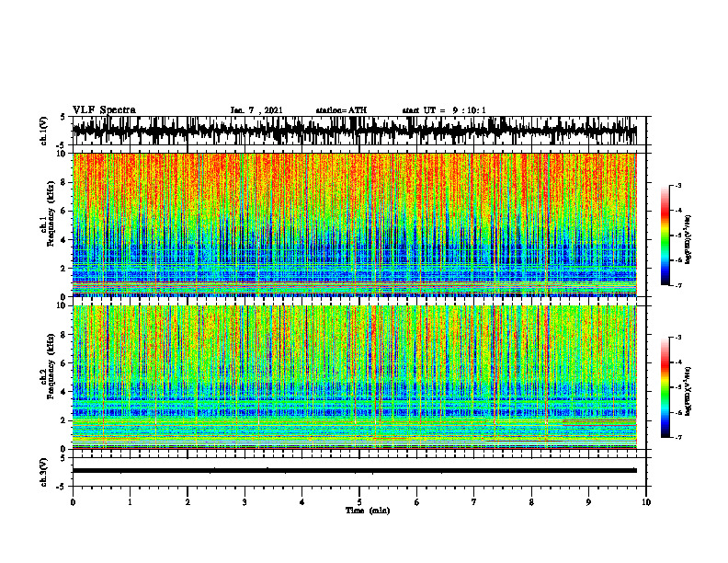The width and height of the screenshot is (728, 563).
Task: Click the log(PSD) label of ch.2 color bar
Action: click(x=688, y=391)
